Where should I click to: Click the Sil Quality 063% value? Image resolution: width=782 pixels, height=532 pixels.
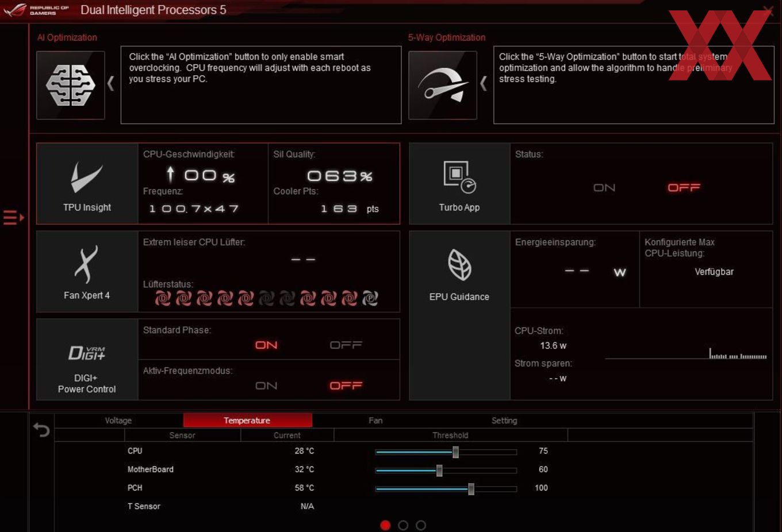click(340, 176)
